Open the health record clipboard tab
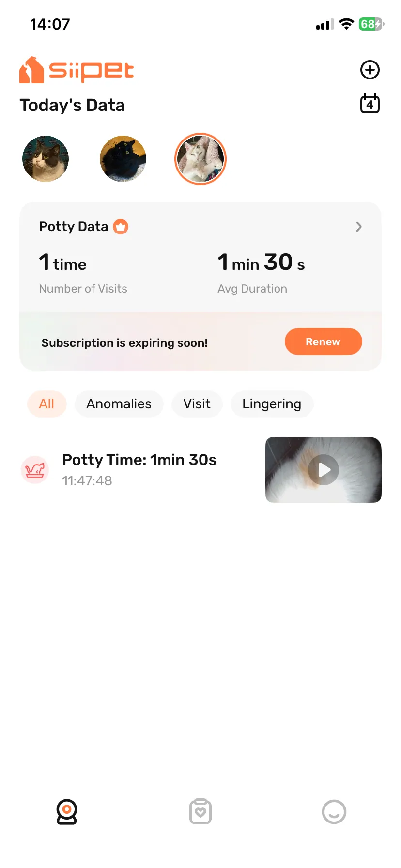Viewport: 401px width, 868px height. [x=200, y=812]
